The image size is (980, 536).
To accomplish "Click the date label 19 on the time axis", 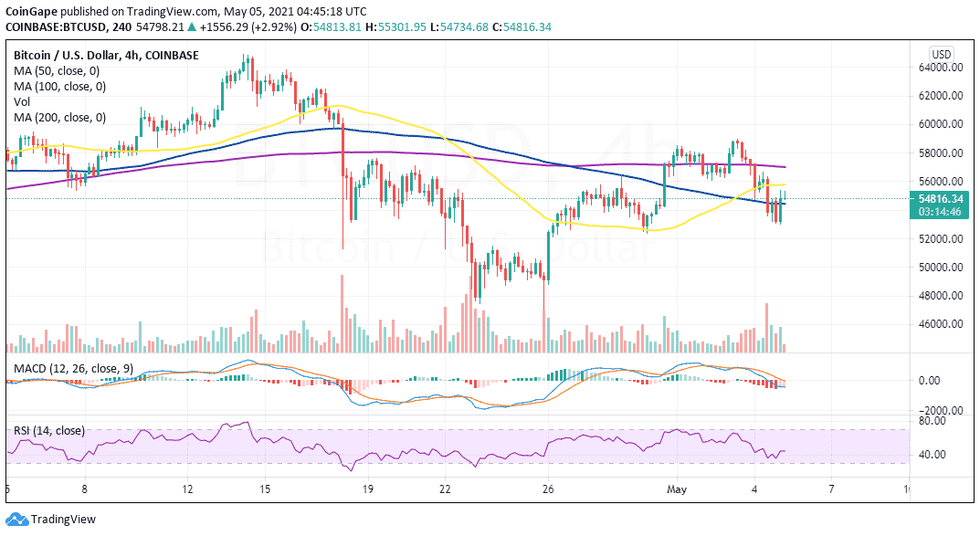I will point(368,489).
